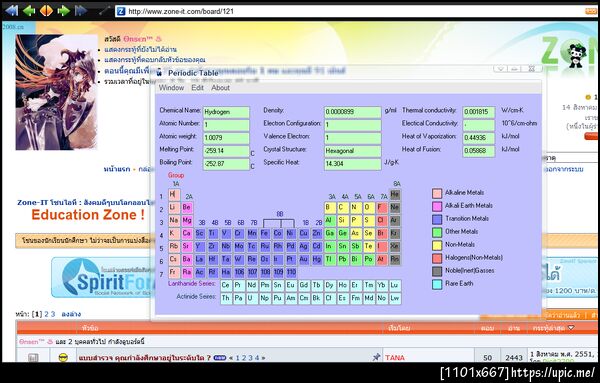Viewport: 600px width, 383px height.
Task: Select the Magnesium (Mg) element cell
Action: click(x=187, y=220)
